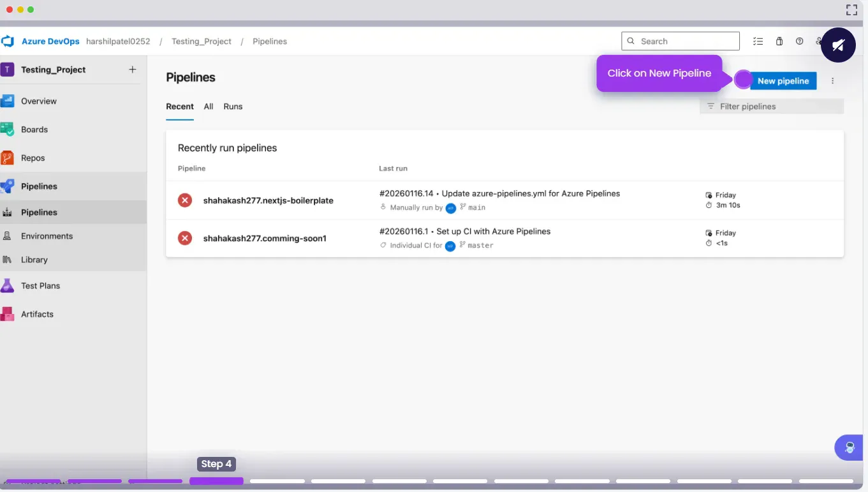Open Test Plans flask icon
Screen dimensions: 868x492
pos(8,286)
